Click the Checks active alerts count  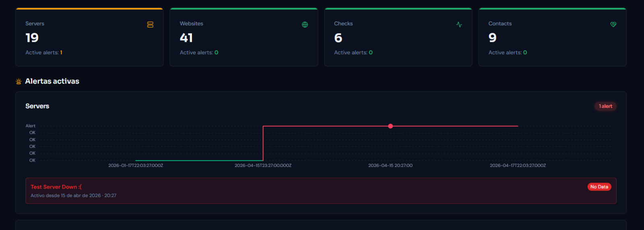point(371,53)
